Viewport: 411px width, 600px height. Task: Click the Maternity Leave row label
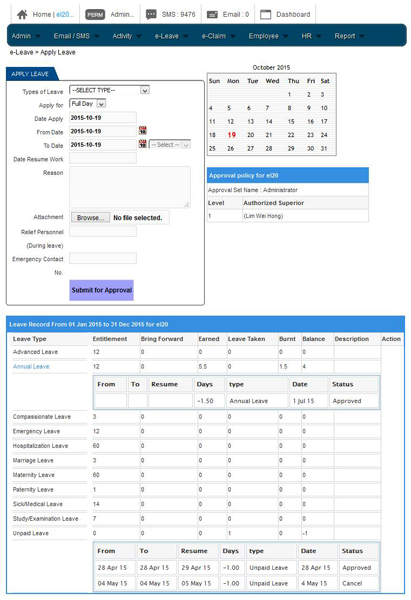(x=34, y=475)
